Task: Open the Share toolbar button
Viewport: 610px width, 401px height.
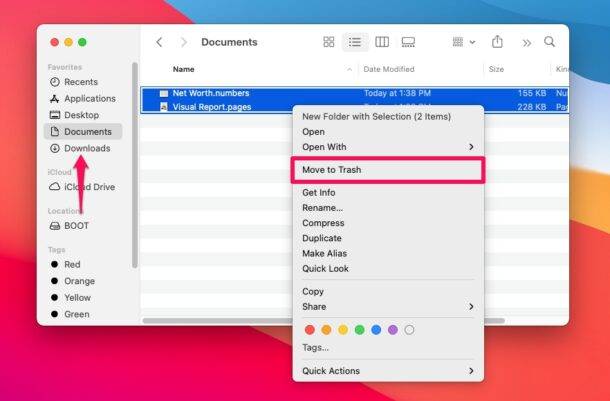Action: pos(498,42)
